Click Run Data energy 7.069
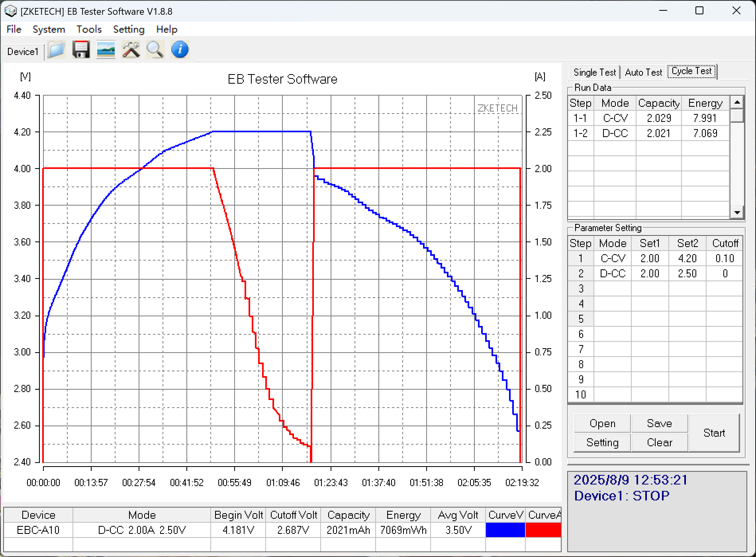The image size is (756, 557). pos(705,133)
